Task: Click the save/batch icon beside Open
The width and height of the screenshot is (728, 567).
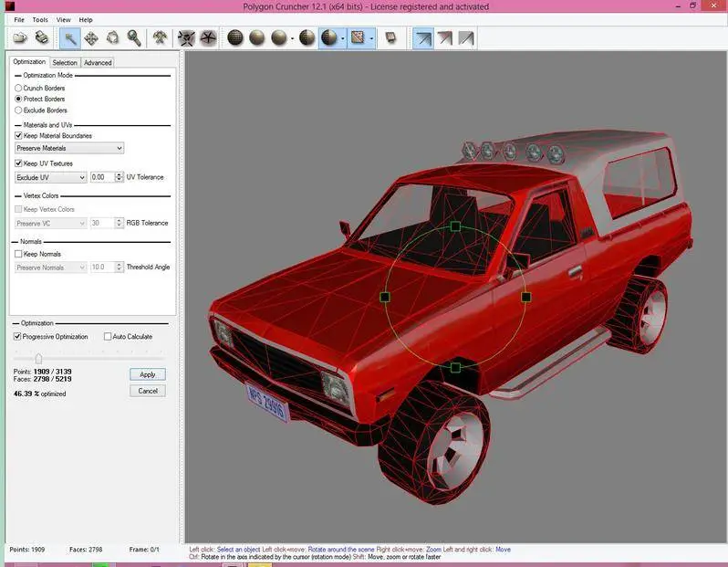Action: pos(42,37)
